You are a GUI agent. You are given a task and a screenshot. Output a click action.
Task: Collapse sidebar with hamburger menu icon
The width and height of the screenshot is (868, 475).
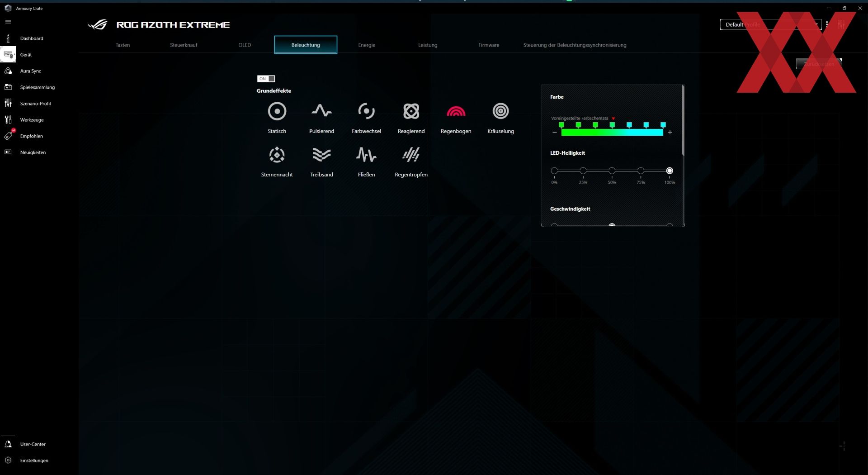8,22
